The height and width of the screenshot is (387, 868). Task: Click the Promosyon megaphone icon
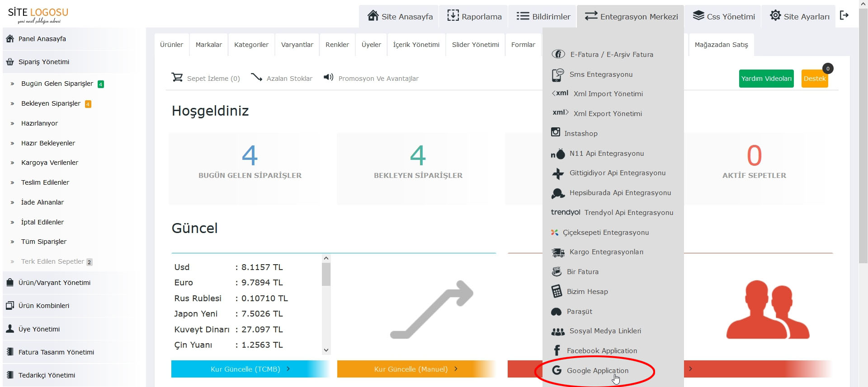click(329, 77)
